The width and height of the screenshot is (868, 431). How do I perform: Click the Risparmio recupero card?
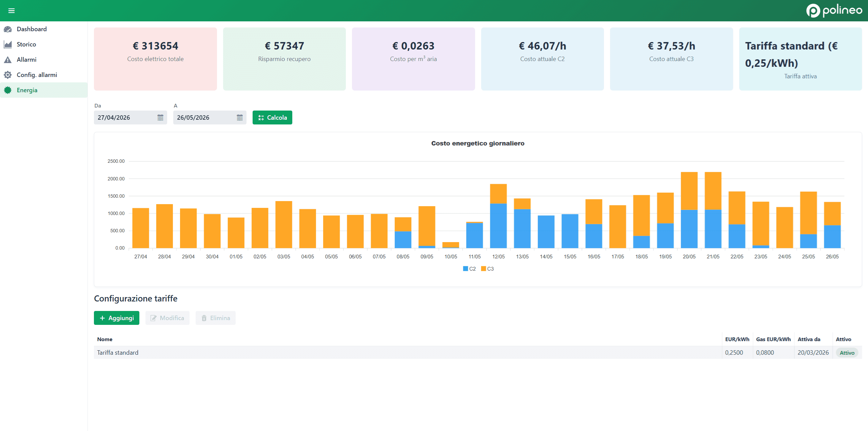tap(284, 59)
